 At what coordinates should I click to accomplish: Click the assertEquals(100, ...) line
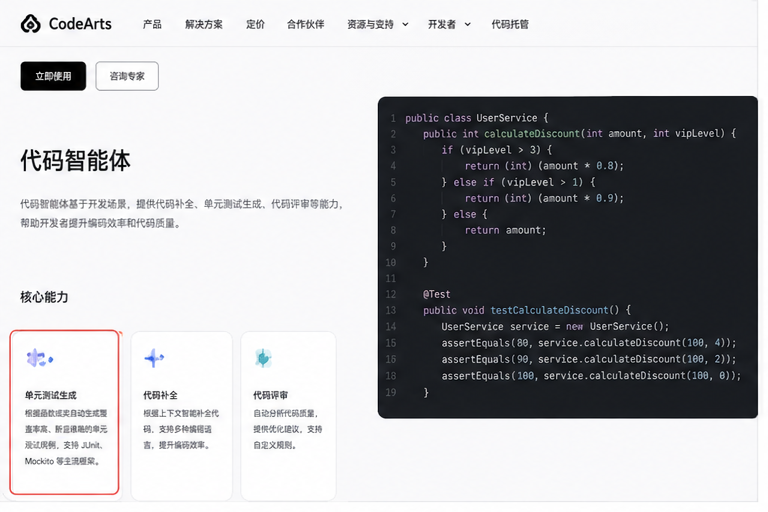tap(591, 376)
